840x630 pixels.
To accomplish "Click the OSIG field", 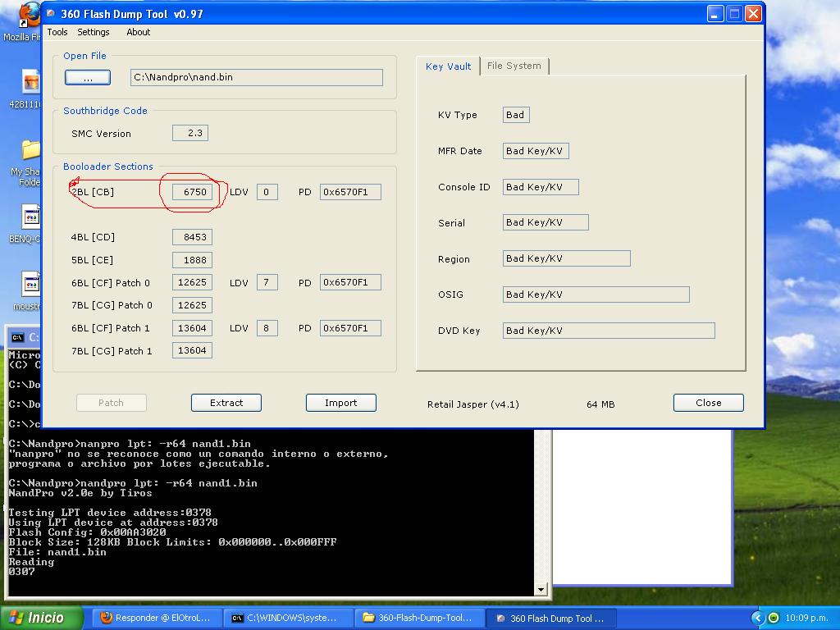I will pyautogui.click(x=596, y=294).
